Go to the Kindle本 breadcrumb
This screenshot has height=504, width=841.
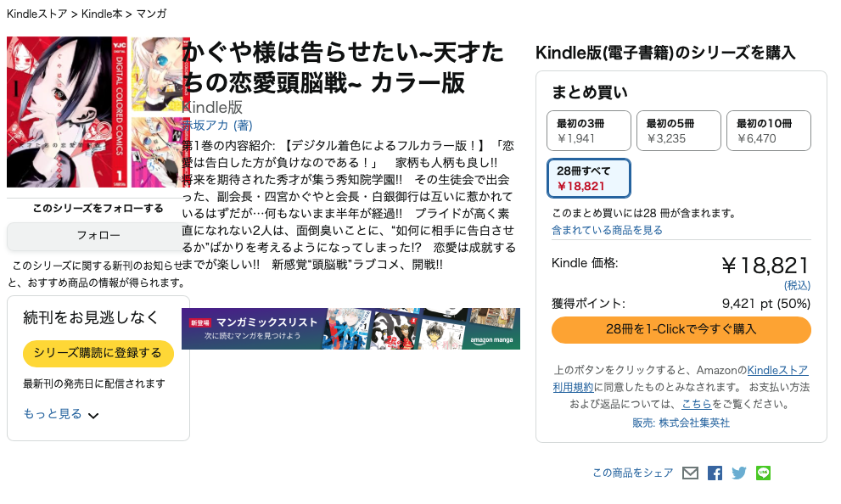tap(101, 14)
